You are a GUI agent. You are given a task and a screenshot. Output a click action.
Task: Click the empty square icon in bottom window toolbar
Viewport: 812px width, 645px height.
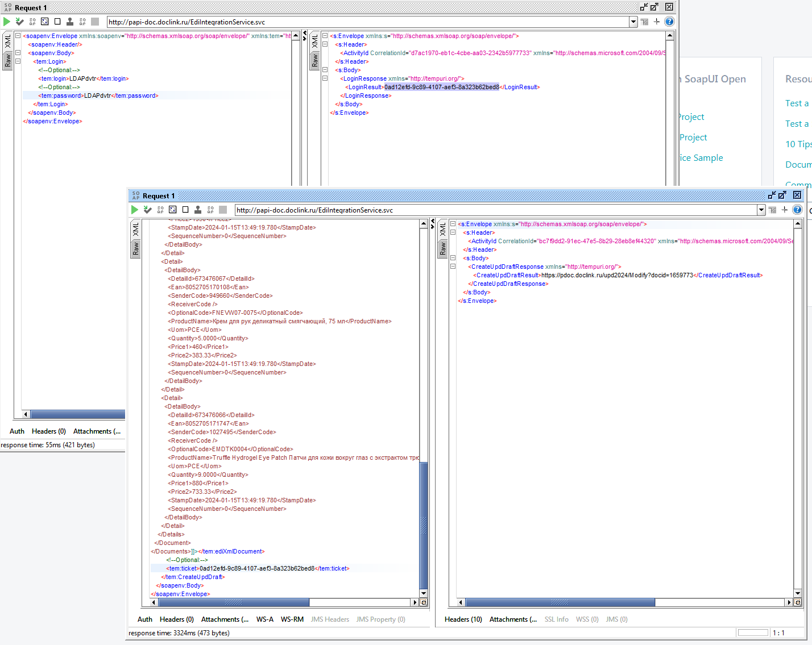185,210
